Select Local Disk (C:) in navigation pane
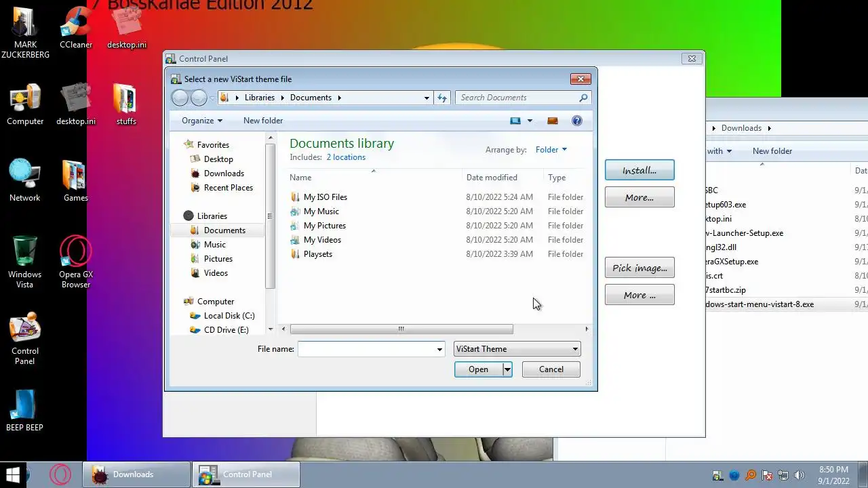The width and height of the screenshot is (868, 488). 229,316
